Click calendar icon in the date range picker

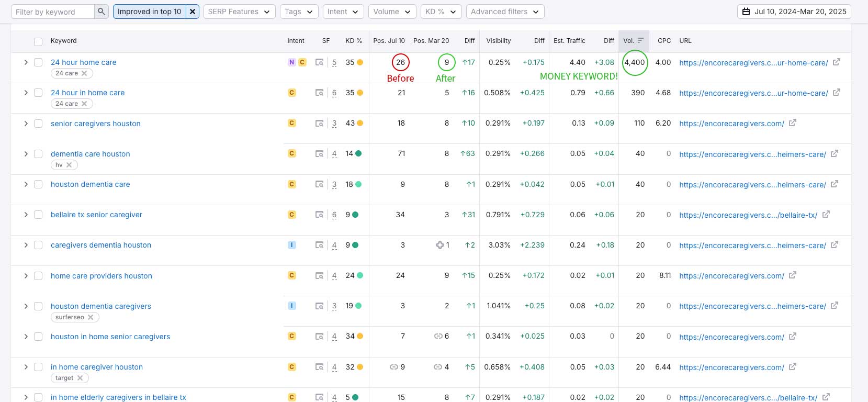pyautogui.click(x=746, y=12)
